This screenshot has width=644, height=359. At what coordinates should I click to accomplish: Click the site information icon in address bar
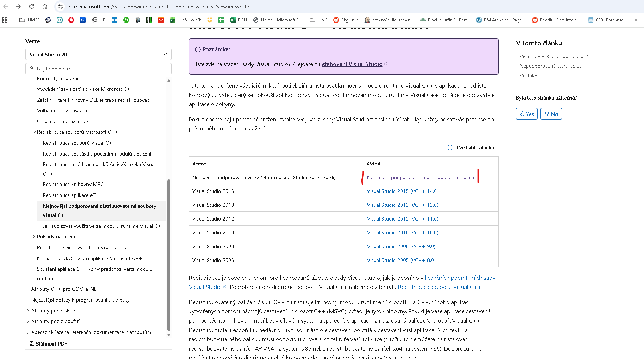60,7
